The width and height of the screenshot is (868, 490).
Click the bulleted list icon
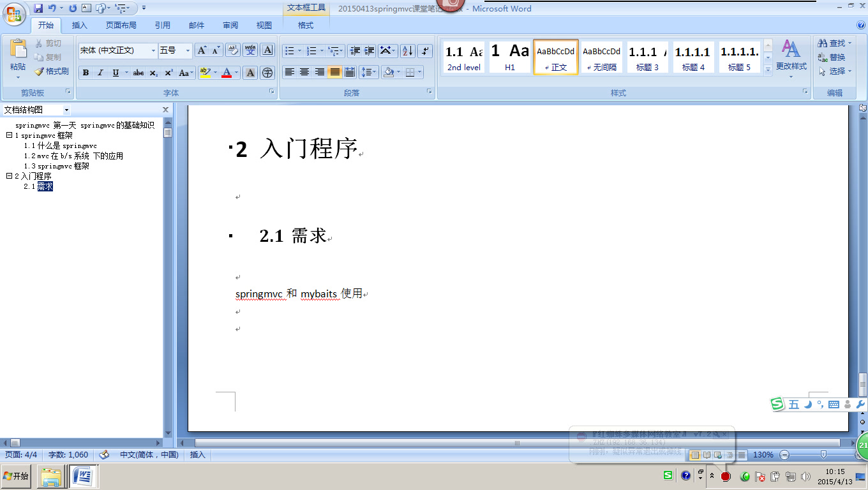(288, 50)
